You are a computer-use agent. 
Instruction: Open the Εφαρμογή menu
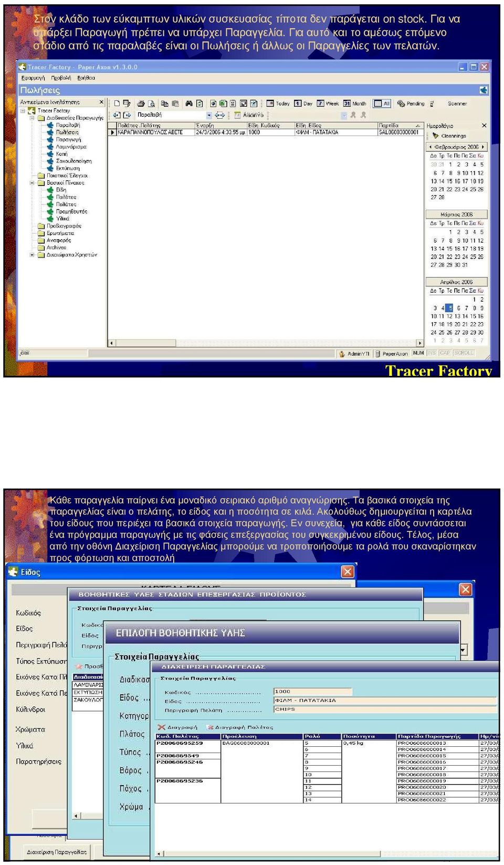pyautogui.click(x=33, y=78)
